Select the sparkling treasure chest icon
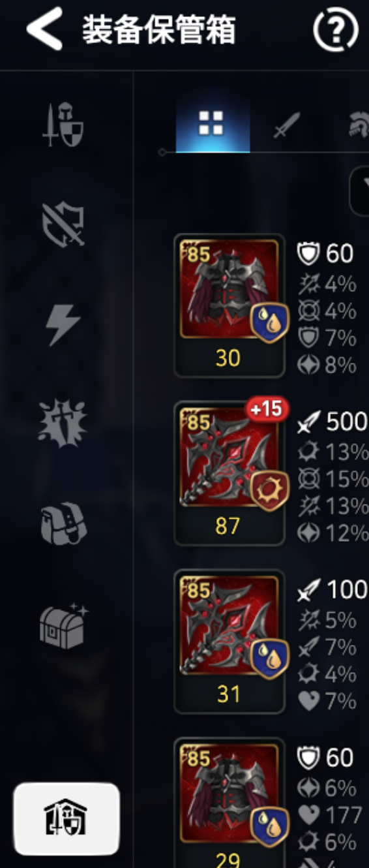 tap(63, 623)
